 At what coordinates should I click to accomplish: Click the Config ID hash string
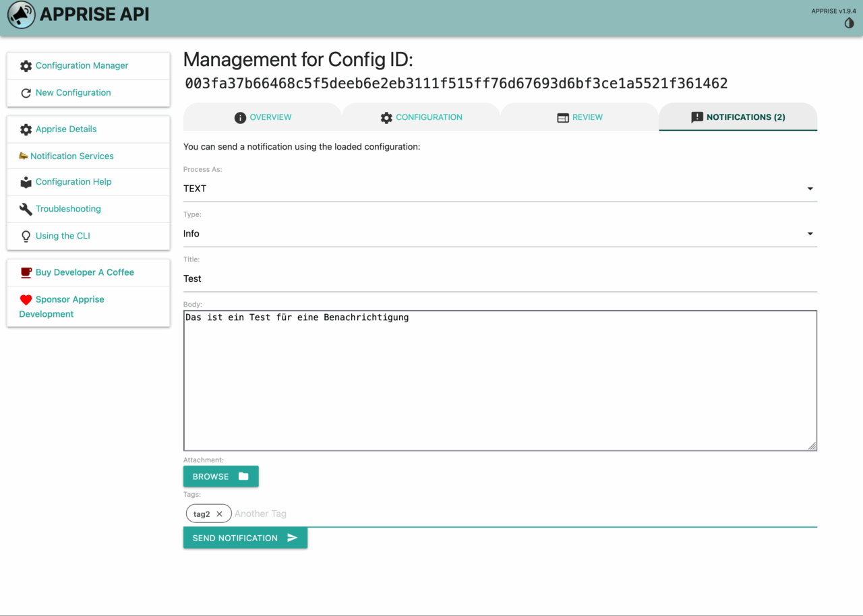click(456, 84)
